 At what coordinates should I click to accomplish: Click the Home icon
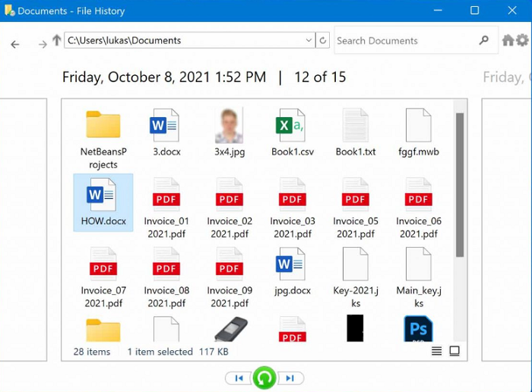(x=508, y=40)
